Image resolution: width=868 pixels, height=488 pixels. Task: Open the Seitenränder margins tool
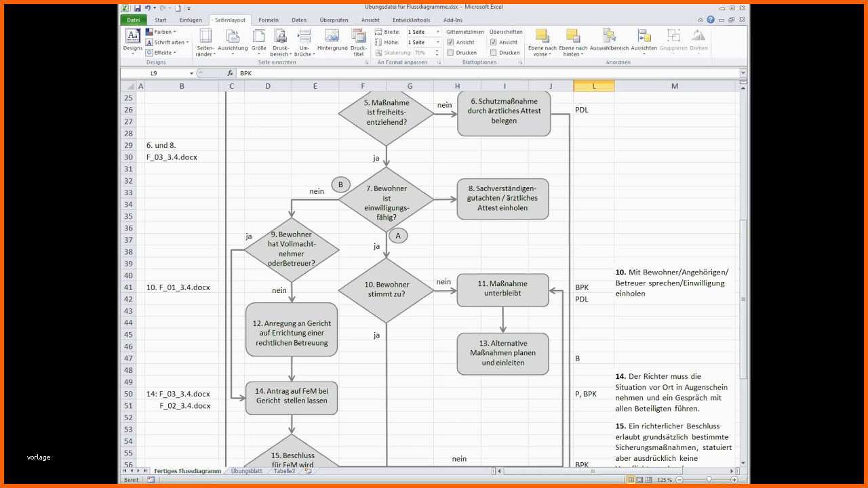point(205,41)
